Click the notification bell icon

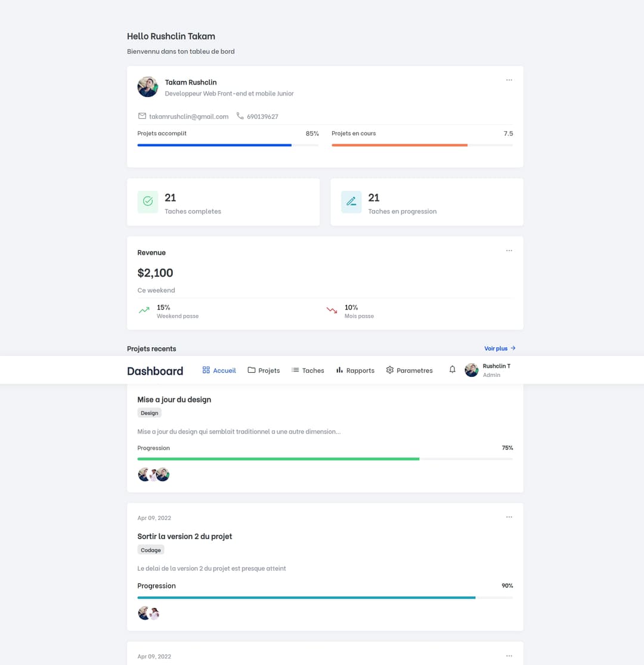pyautogui.click(x=452, y=370)
